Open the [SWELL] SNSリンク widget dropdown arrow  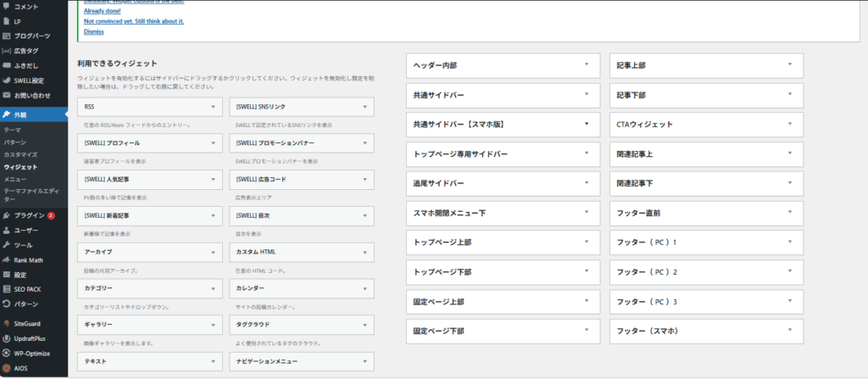click(364, 108)
